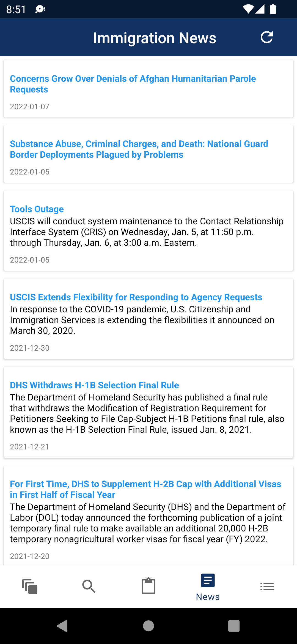Open National Guard Border Deployments article

tap(139, 149)
